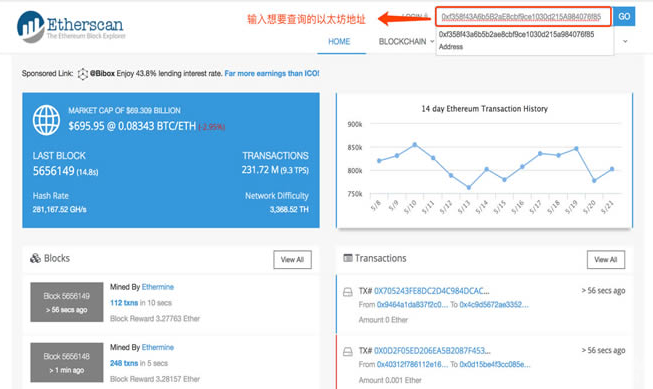Screen dimensions: 653x389
Task: Click the Blocks cubes icon
Action: point(35,259)
